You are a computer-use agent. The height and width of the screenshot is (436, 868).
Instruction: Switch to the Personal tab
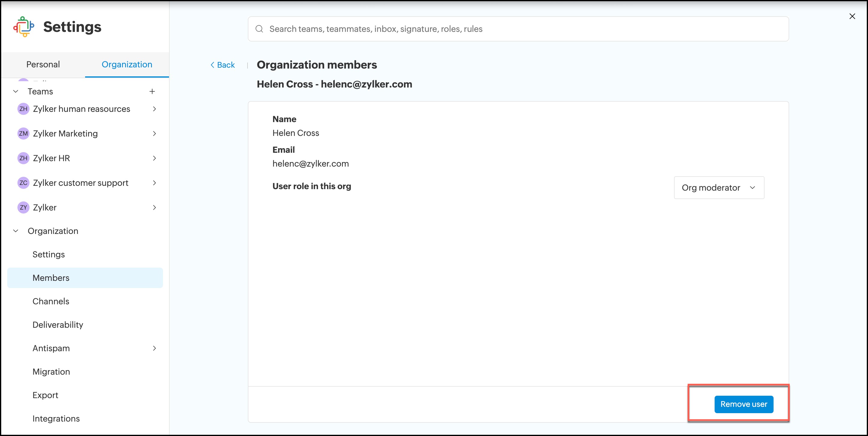[x=43, y=64]
